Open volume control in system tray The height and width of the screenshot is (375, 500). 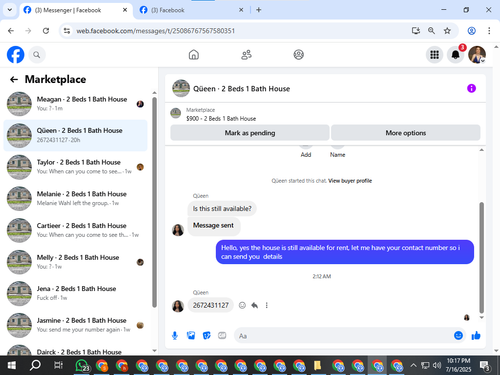pyautogui.click(x=437, y=365)
